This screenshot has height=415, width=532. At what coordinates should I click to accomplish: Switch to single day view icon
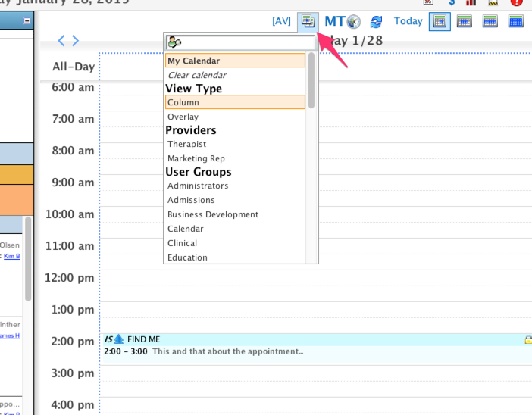point(440,22)
